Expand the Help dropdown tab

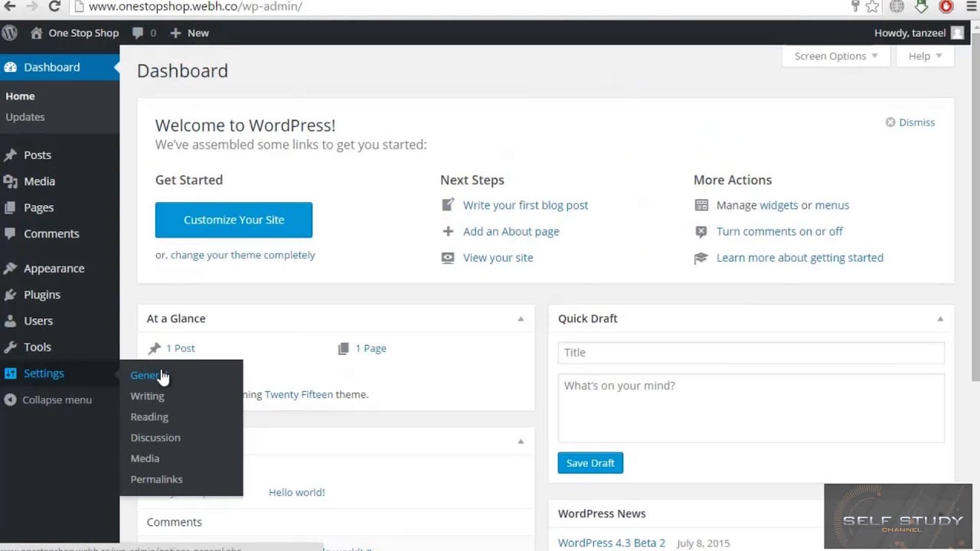(925, 56)
